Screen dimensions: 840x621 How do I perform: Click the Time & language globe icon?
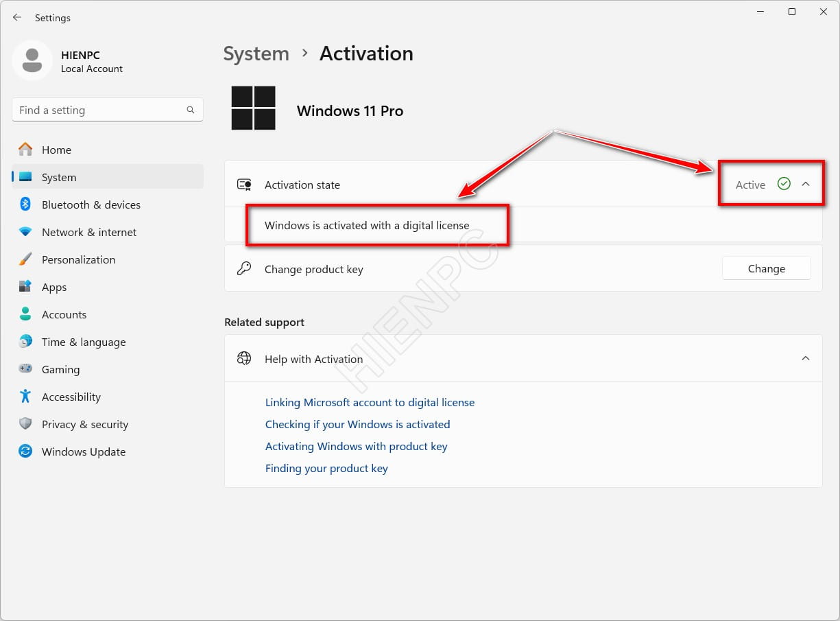pyautogui.click(x=25, y=342)
